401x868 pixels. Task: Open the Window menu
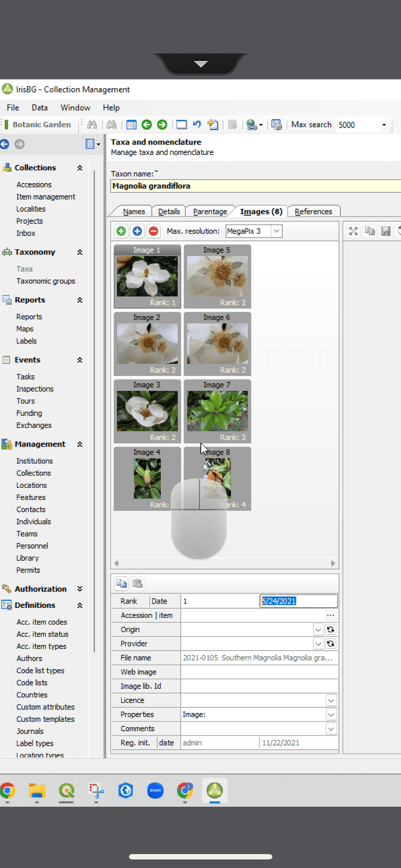pyautogui.click(x=76, y=108)
